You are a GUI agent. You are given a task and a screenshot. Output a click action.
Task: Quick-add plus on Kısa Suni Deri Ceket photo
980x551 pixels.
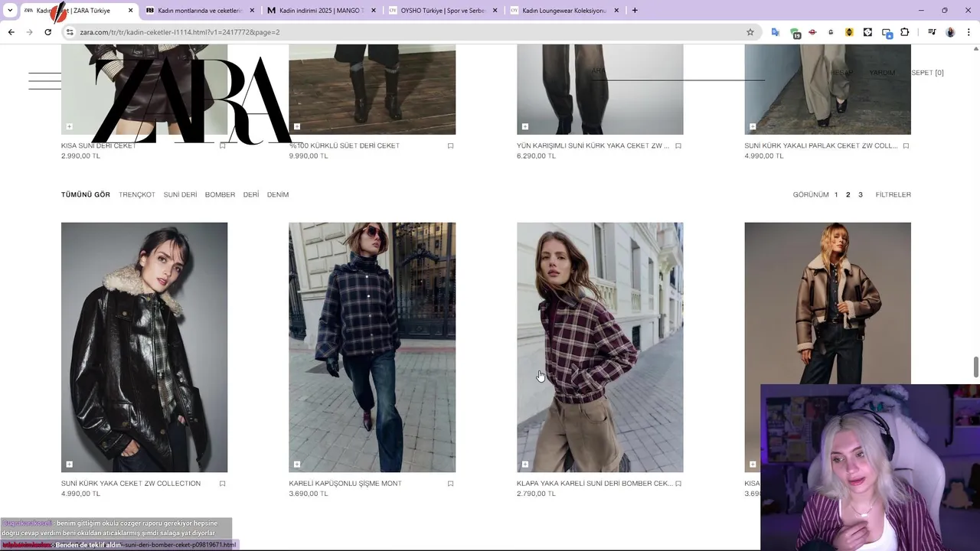69,126
